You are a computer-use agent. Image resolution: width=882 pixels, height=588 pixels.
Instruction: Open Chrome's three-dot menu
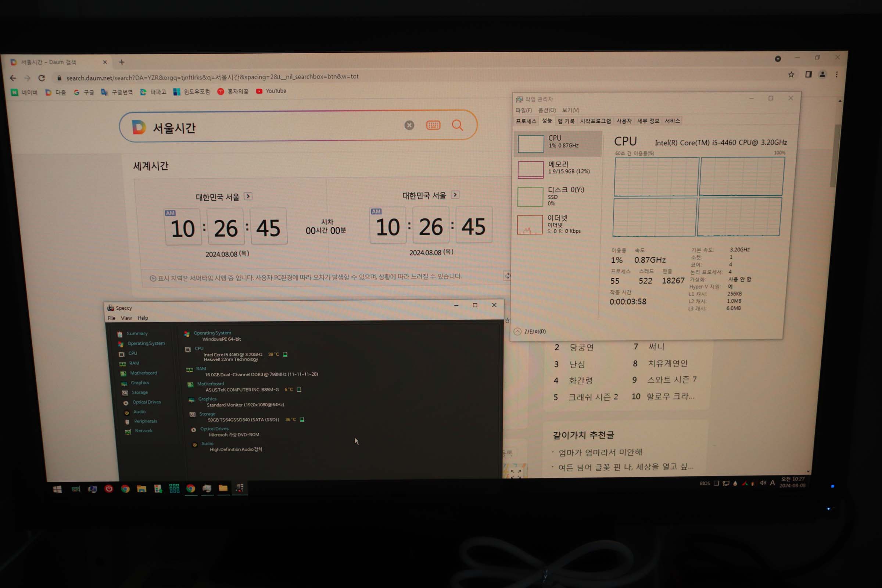point(837,74)
